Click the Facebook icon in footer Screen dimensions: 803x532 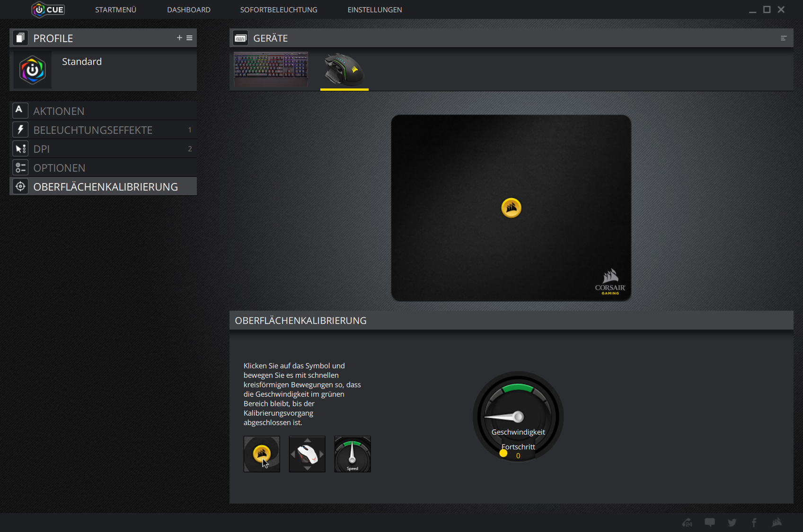click(754, 523)
